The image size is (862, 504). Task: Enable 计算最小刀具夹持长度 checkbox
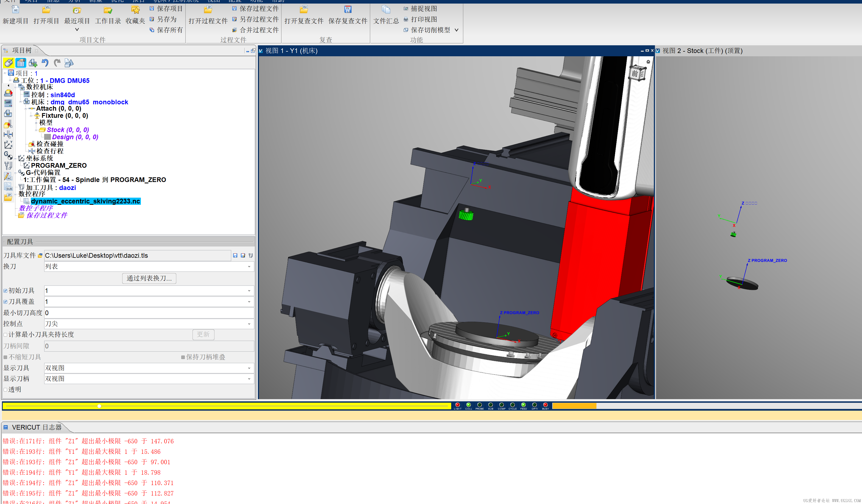pos(5,335)
